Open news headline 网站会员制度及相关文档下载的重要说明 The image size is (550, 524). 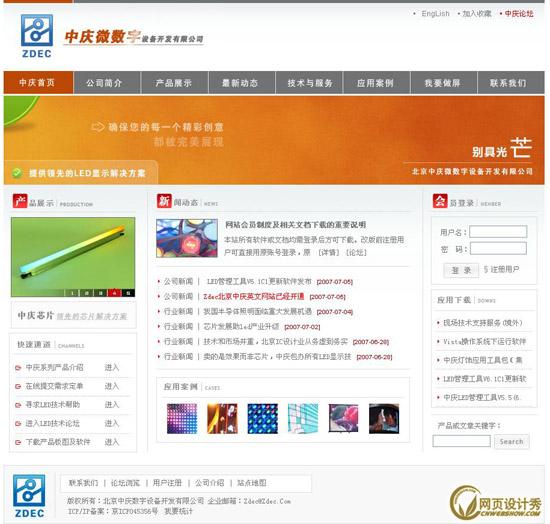pyautogui.click(x=295, y=224)
